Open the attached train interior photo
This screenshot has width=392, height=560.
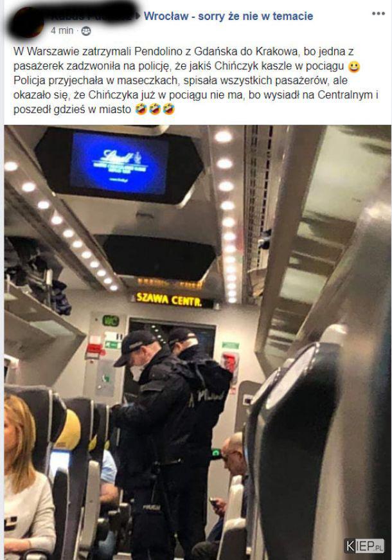(197, 342)
